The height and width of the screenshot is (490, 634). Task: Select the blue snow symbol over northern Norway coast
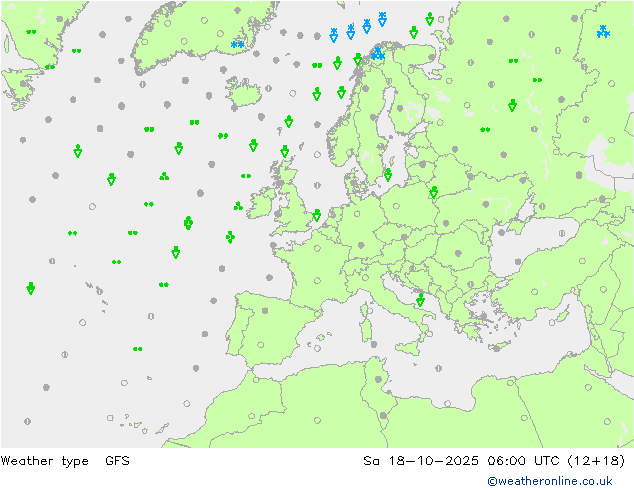pyautogui.click(x=378, y=53)
